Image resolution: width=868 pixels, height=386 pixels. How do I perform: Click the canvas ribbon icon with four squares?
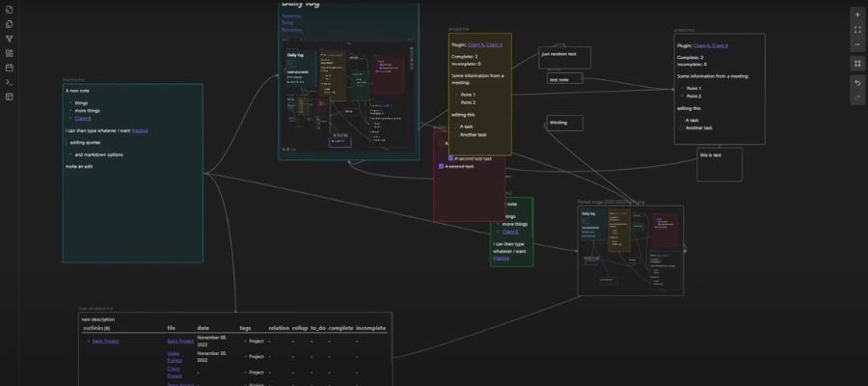(10, 53)
